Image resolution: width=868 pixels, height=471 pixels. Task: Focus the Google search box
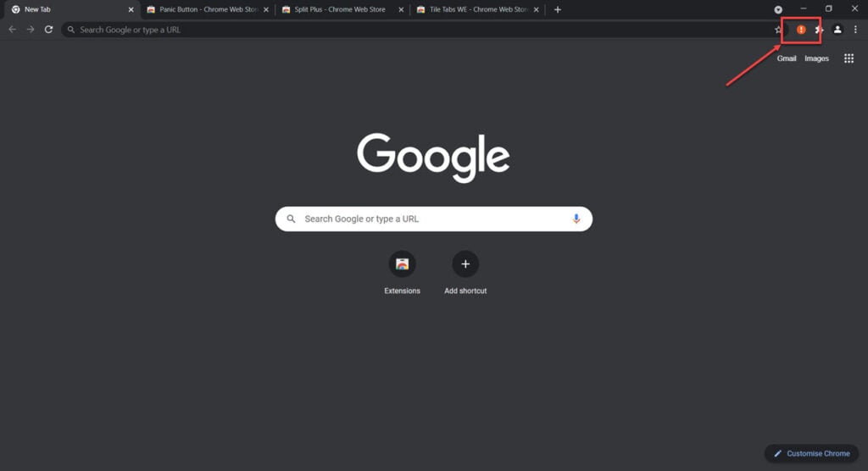433,219
